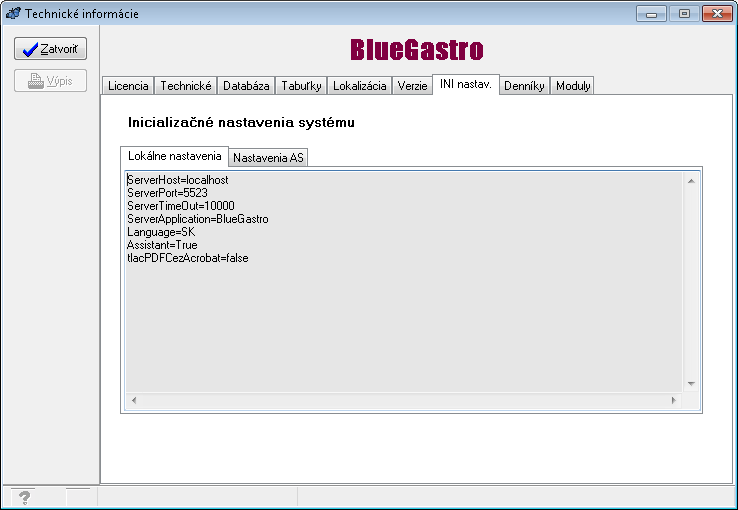Viewport: 738px width, 510px height.
Task: Maximize the Technické informácie window
Action: pyautogui.click(x=684, y=13)
